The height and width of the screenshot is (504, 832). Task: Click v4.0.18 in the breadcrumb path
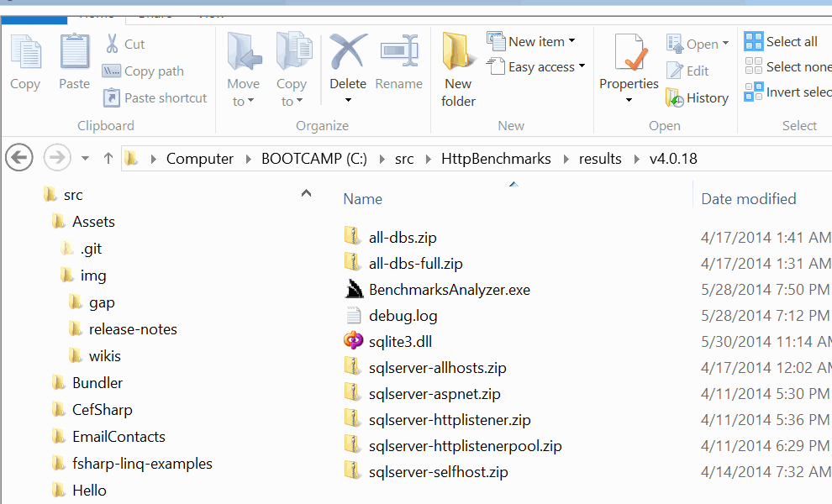[673, 159]
